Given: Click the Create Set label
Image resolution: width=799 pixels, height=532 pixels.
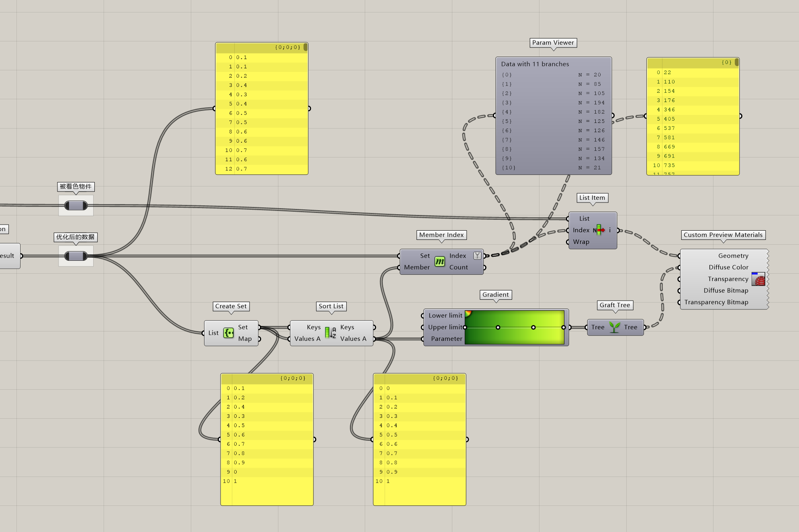Looking at the screenshot, I should coord(231,306).
